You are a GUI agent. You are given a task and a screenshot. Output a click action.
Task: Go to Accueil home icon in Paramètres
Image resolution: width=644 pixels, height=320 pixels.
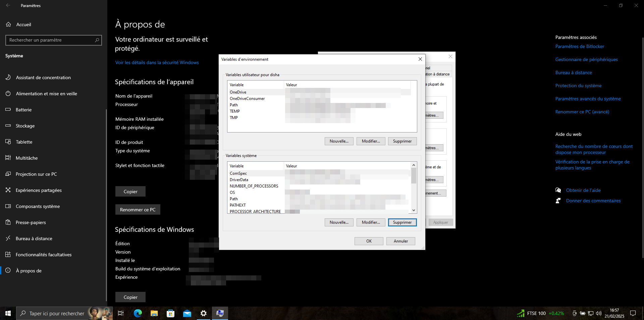tap(9, 24)
